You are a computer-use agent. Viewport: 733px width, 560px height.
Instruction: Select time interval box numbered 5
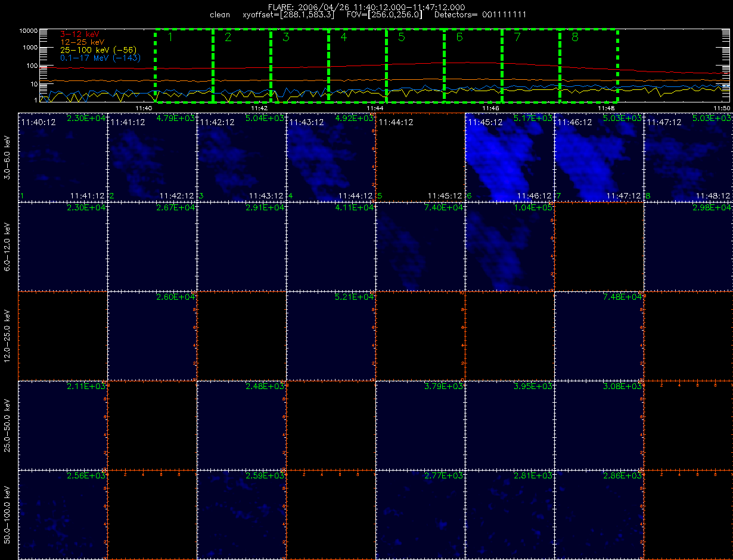415,65
